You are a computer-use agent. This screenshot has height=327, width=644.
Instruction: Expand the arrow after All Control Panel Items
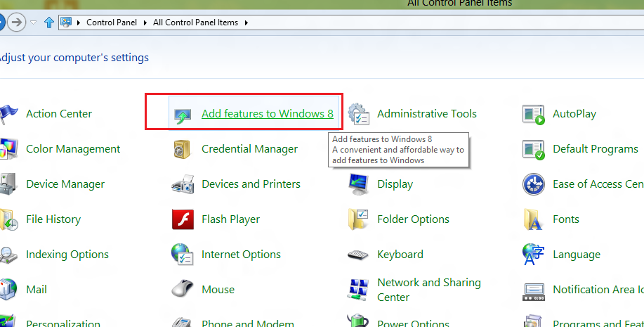(246, 23)
